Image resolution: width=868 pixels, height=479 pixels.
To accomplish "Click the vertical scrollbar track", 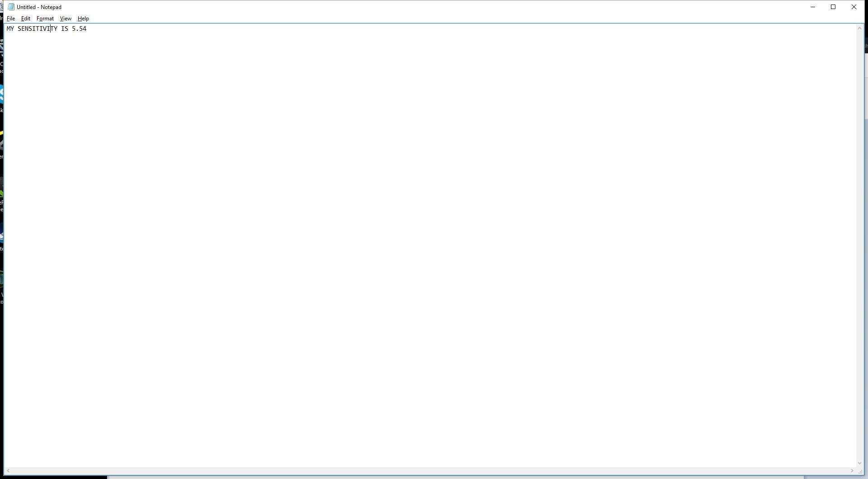I will tap(860, 244).
